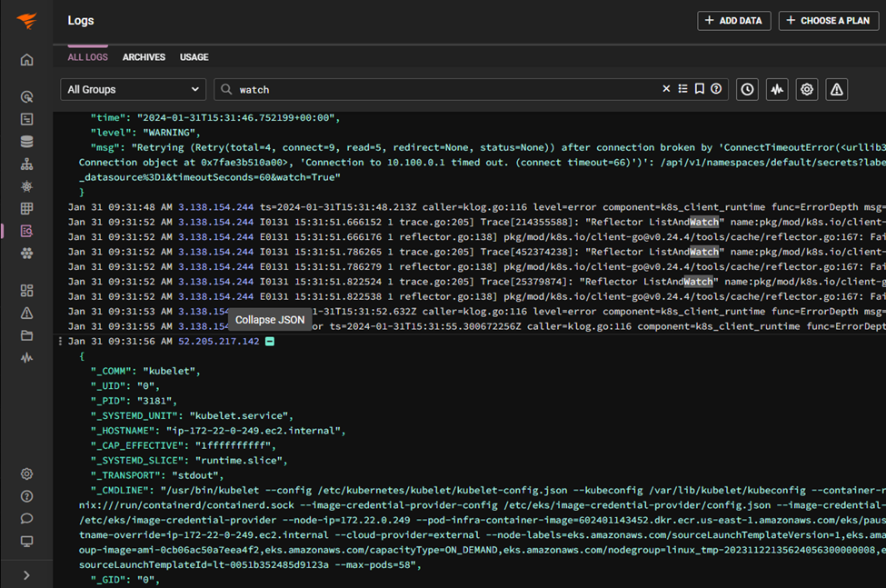Screen dimensions: 886x588
Task: Click the time range clock icon
Action: point(747,89)
